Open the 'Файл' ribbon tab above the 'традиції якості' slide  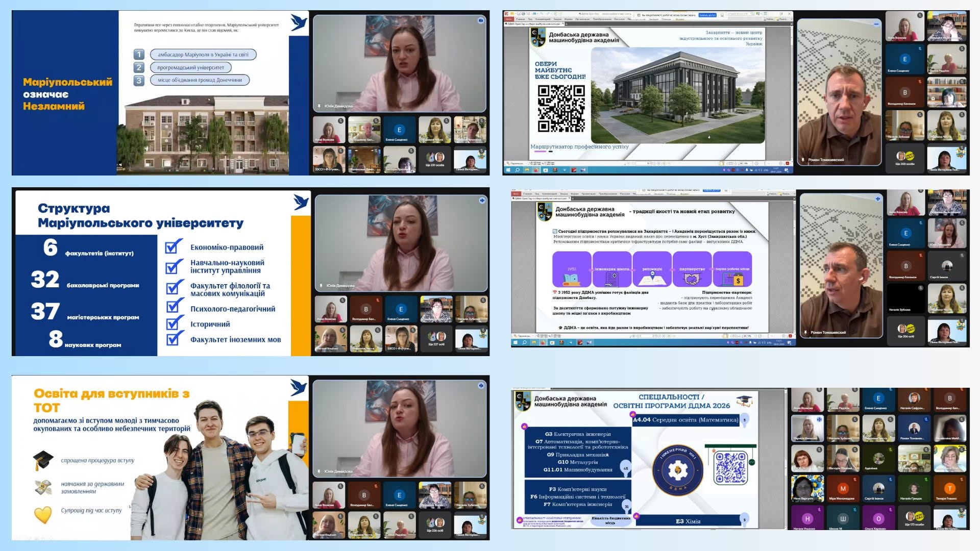click(516, 194)
